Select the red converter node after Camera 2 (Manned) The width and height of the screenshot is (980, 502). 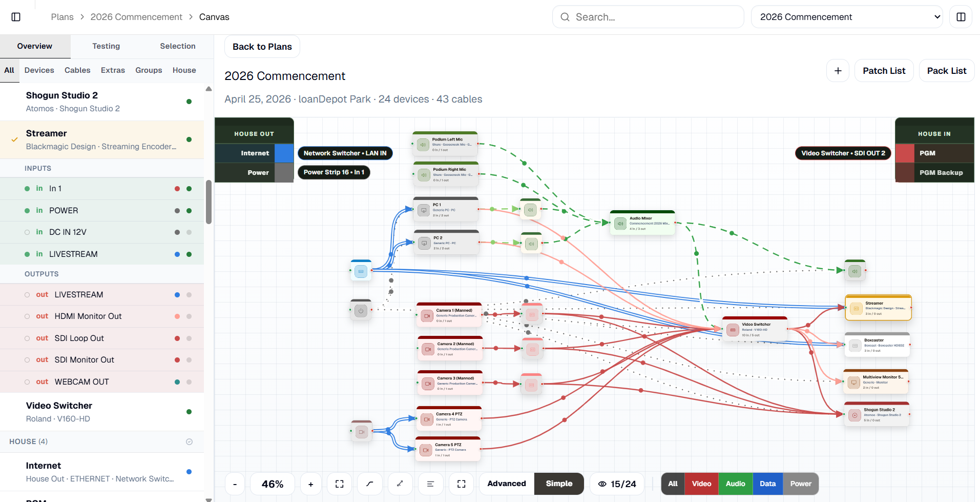(533, 349)
